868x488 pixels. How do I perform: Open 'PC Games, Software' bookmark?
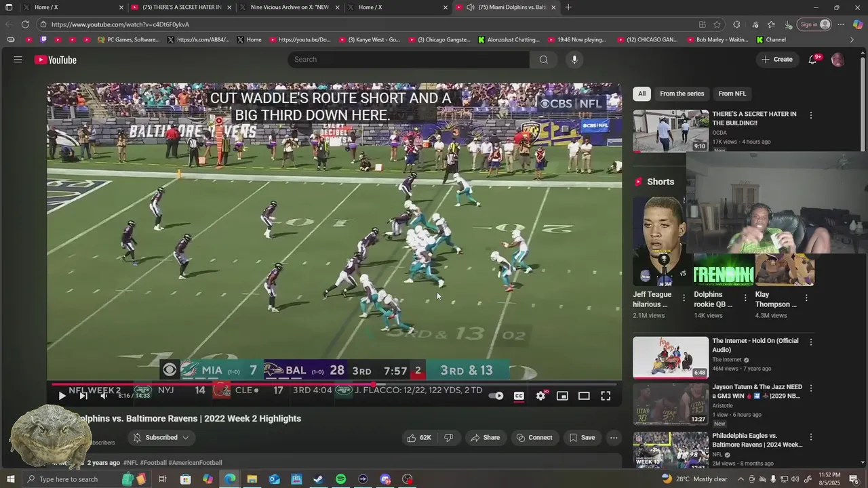point(128,40)
